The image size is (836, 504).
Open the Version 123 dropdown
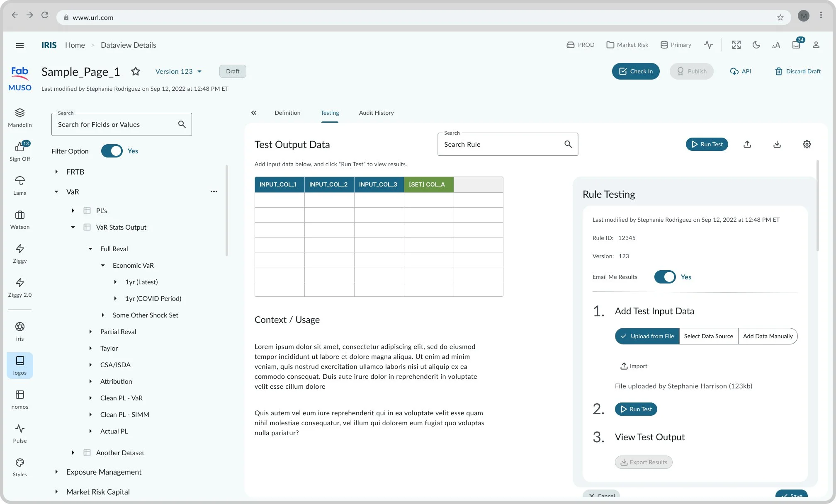[x=178, y=71]
